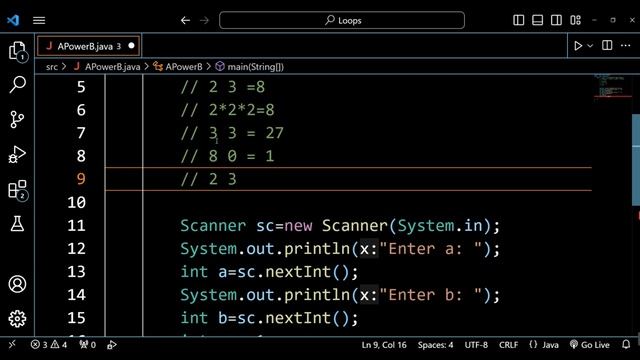This screenshot has height=360, width=640.
Task: Change file encoding UTF-8
Action: click(476, 345)
